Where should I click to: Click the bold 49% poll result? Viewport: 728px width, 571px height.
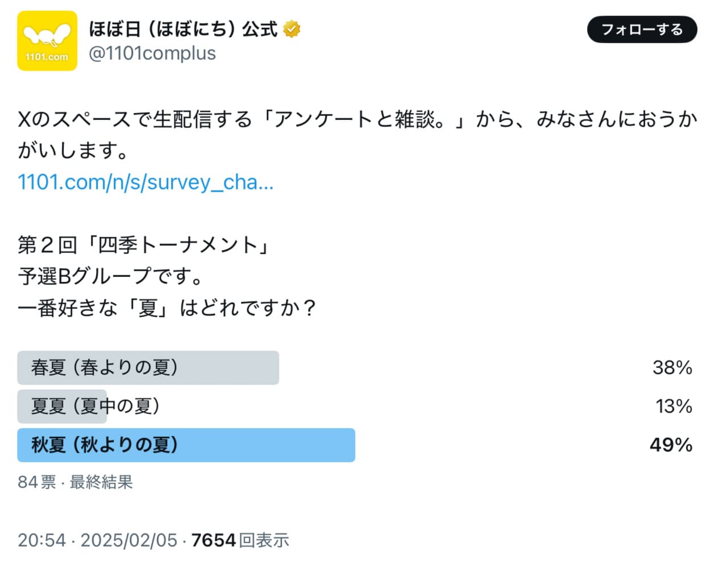(671, 445)
